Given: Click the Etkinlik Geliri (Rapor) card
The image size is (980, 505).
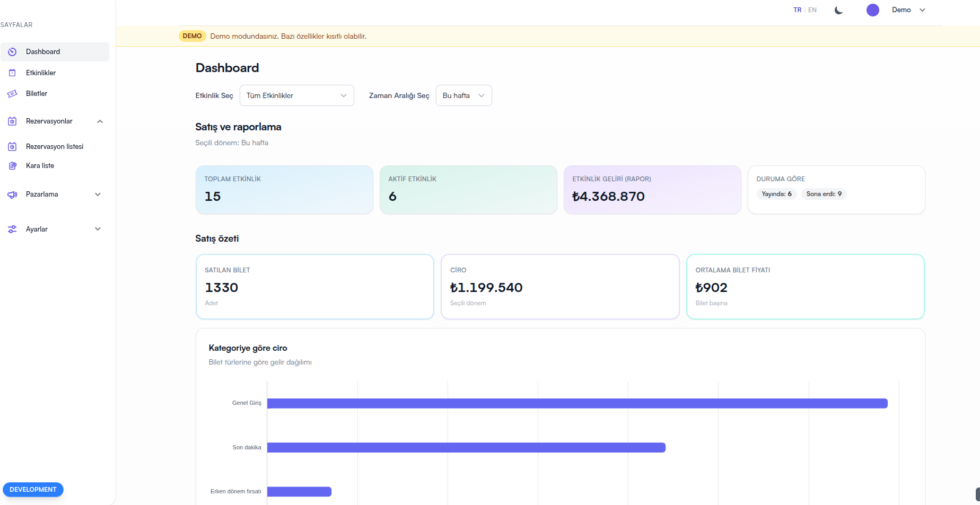Looking at the screenshot, I should point(652,190).
